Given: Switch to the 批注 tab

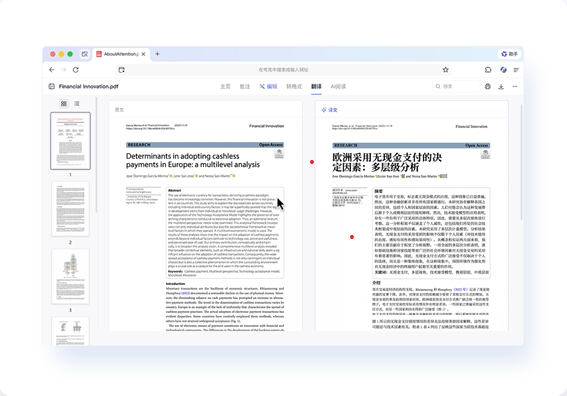Looking at the screenshot, I should click(245, 86).
